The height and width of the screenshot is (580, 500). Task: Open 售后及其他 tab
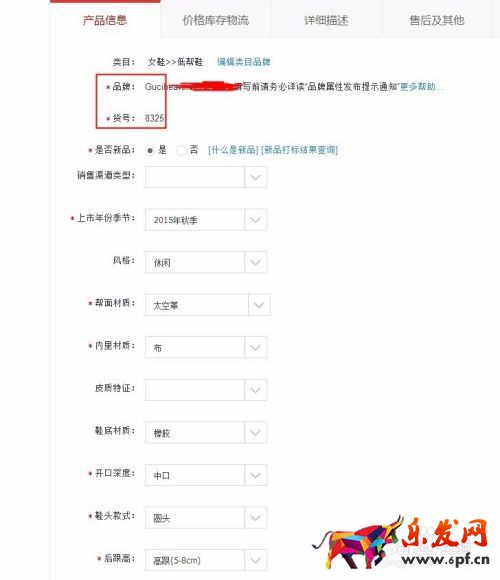pos(436,20)
